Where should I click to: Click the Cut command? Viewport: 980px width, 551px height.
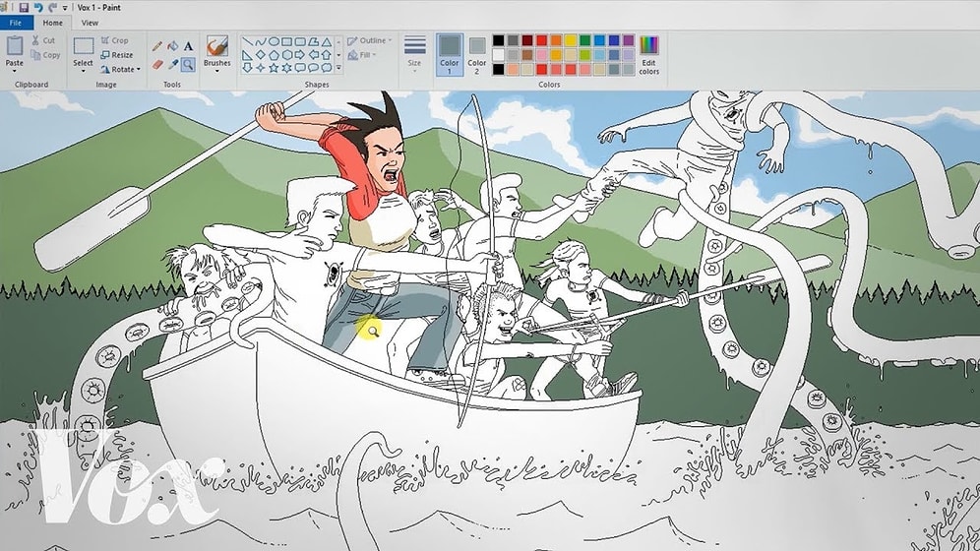point(43,41)
